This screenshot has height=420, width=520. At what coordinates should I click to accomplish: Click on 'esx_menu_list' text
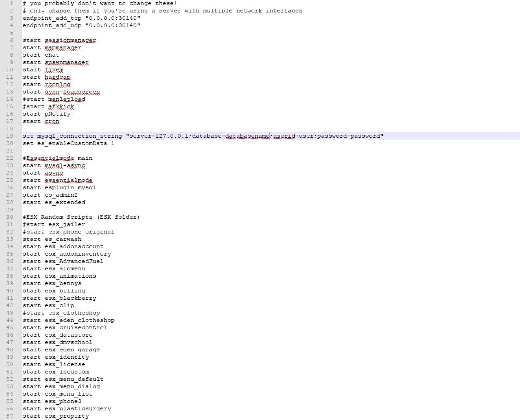[x=69, y=394]
